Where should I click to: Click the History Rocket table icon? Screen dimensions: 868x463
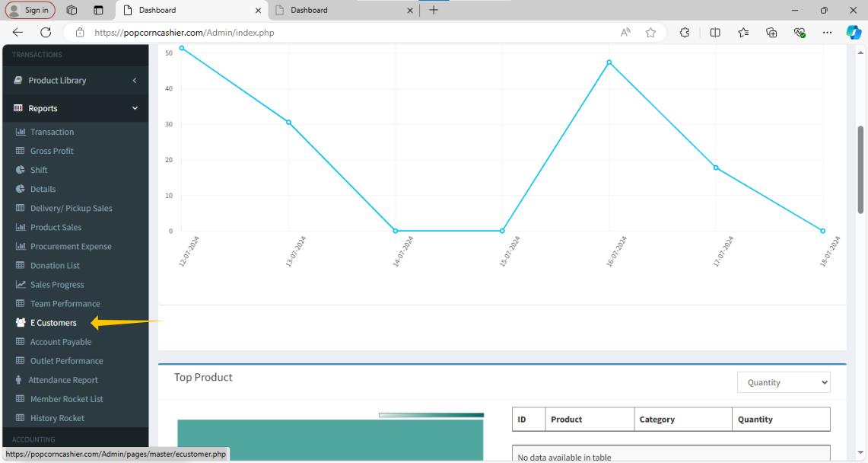(x=21, y=418)
